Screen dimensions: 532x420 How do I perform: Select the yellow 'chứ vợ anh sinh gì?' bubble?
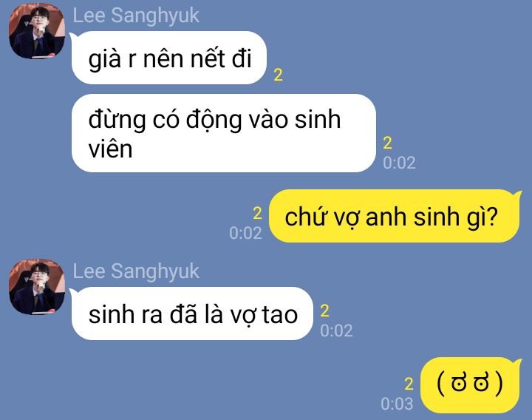pyautogui.click(x=395, y=216)
